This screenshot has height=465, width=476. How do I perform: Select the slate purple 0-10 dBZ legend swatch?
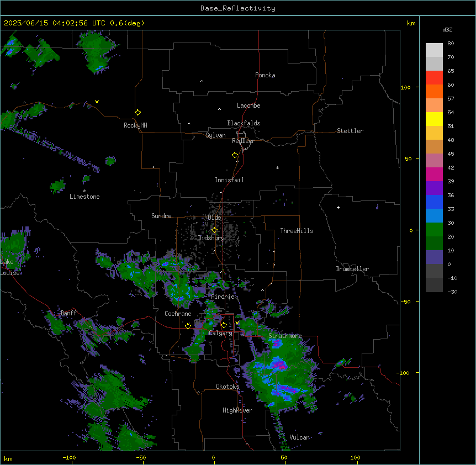pyautogui.click(x=434, y=257)
